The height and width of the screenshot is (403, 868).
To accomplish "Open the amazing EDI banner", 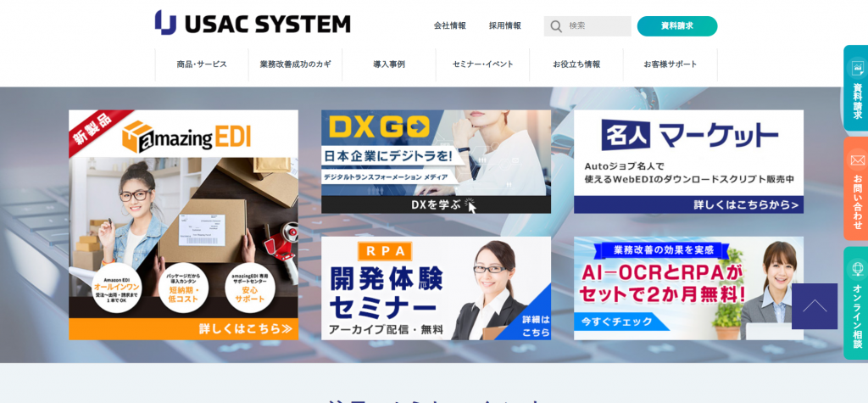I will tap(183, 225).
